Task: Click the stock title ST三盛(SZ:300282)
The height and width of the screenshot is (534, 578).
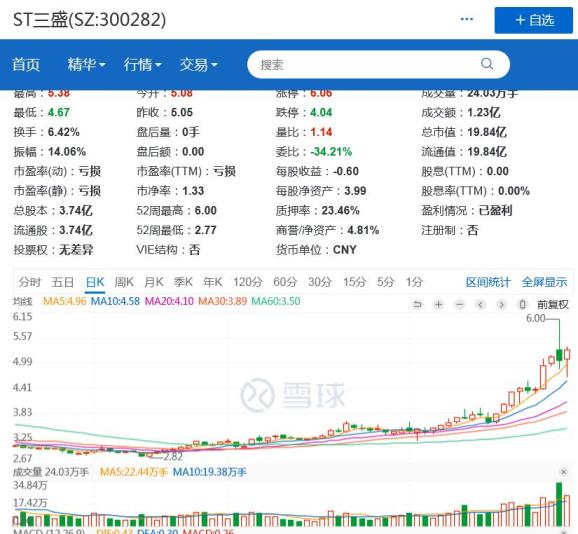Action: (90, 20)
